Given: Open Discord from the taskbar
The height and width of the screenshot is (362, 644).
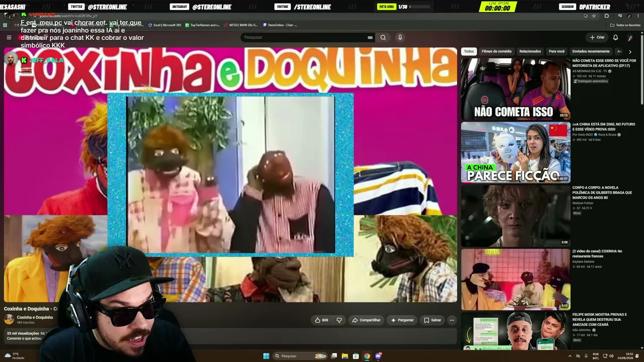Looking at the screenshot, I should pos(378,356).
